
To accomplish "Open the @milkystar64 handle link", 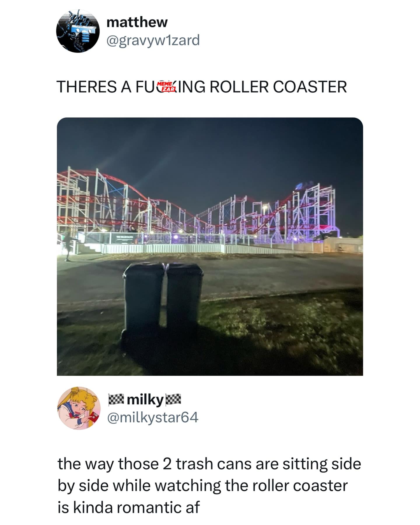I will 153,417.
